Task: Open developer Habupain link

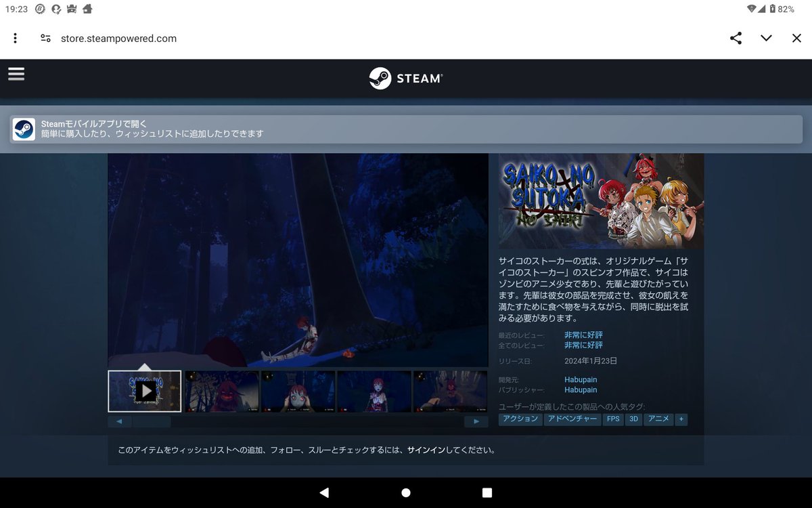Action: [x=581, y=380]
